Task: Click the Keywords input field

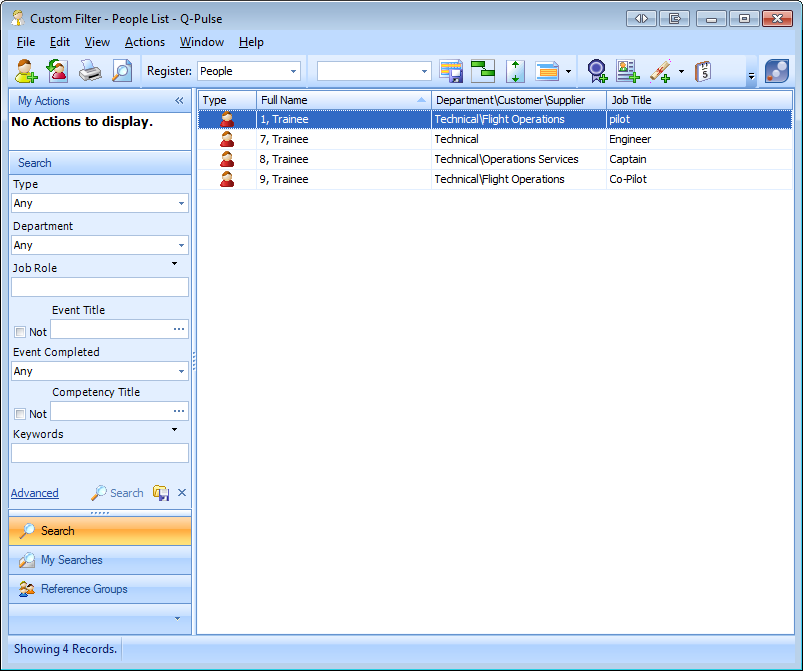Action: (x=100, y=453)
